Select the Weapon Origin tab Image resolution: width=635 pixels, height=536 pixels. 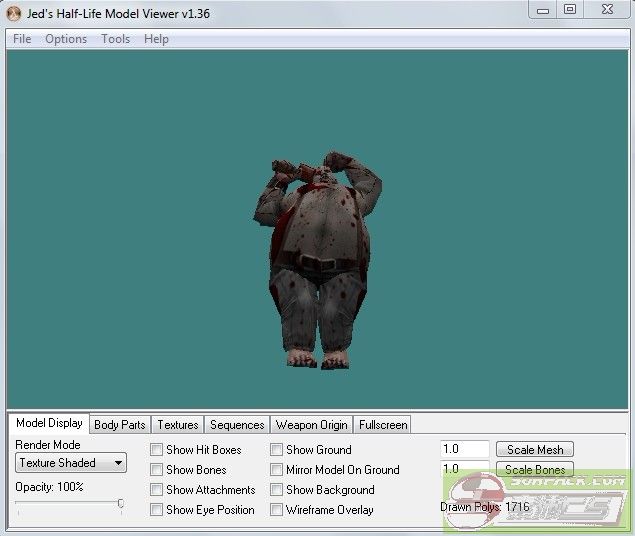coord(311,425)
